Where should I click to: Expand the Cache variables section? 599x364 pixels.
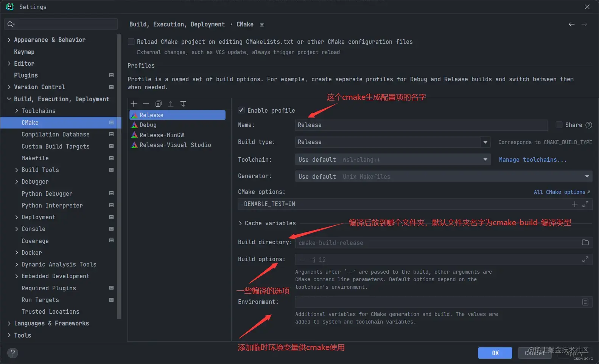point(240,223)
